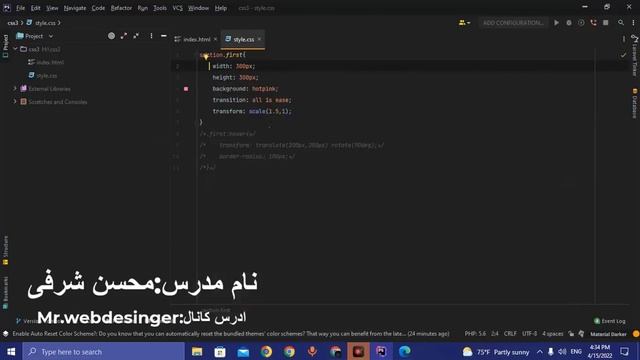
Task: Open the VCS menu
Action: tap(177, 8)
